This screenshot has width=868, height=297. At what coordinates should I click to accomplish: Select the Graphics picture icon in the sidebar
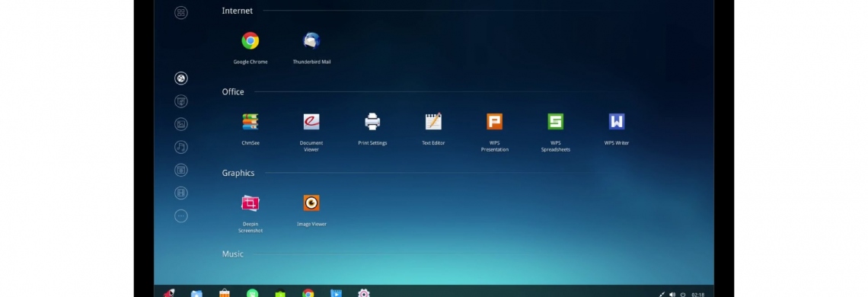[181, 124]
